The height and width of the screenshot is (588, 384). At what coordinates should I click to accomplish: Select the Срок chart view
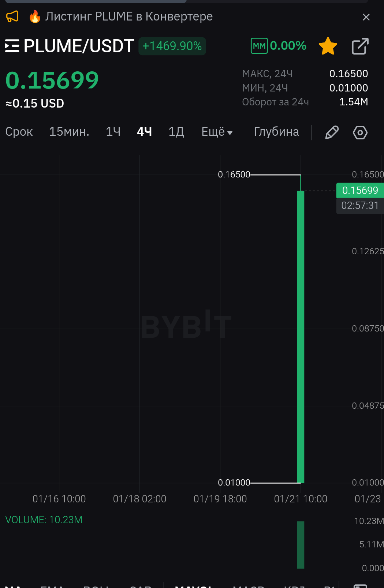tap(19, 132)
